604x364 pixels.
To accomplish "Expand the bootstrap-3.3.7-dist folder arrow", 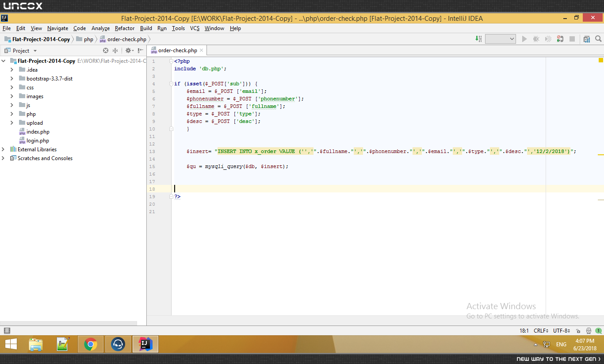I will (12, 79).
